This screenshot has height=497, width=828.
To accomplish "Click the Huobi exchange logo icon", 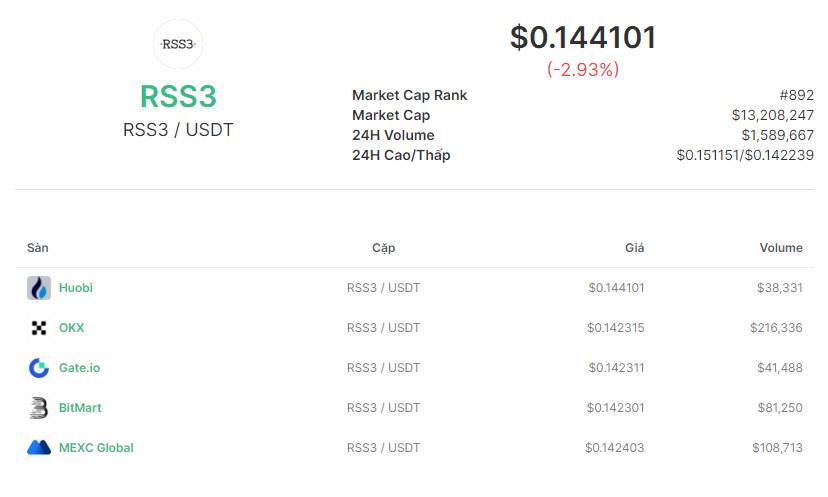I will click(x=39, y=288).
